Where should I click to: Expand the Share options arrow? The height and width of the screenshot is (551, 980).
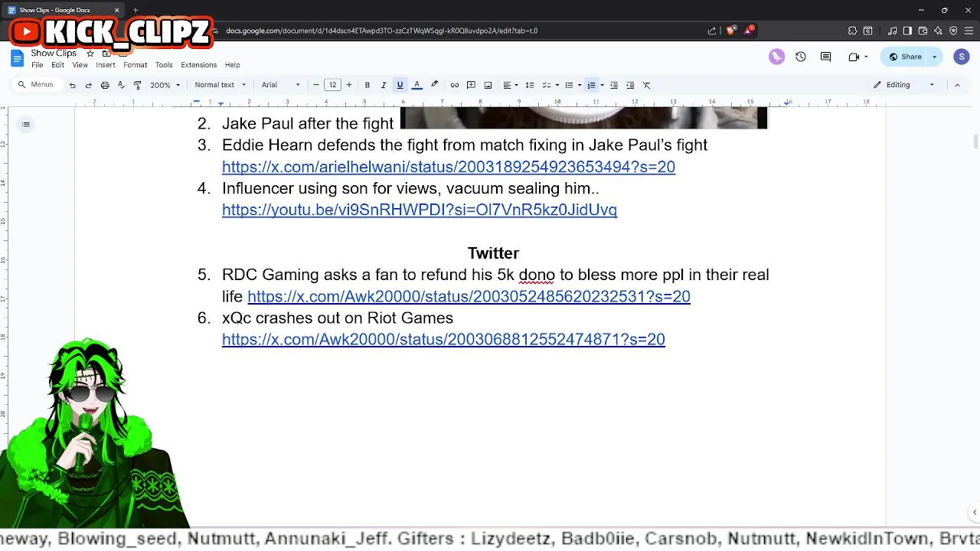pyautogui.click(x=934, y=57)
